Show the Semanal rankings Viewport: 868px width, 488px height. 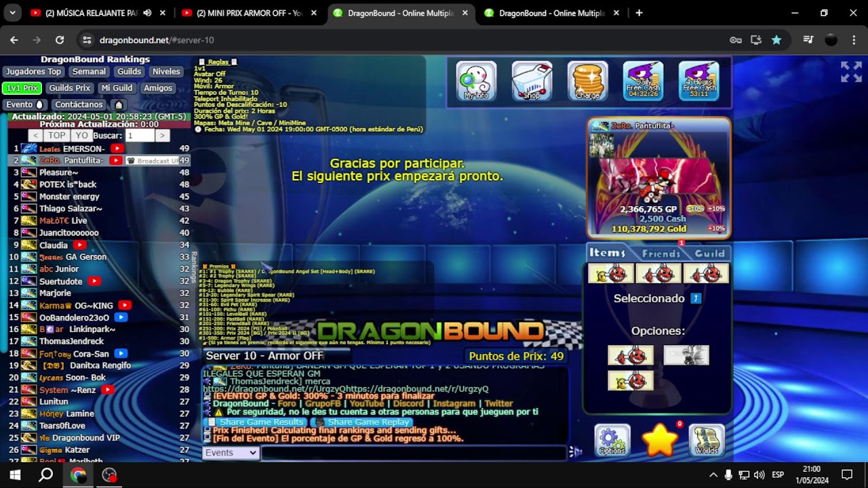[x=89, y=72]
